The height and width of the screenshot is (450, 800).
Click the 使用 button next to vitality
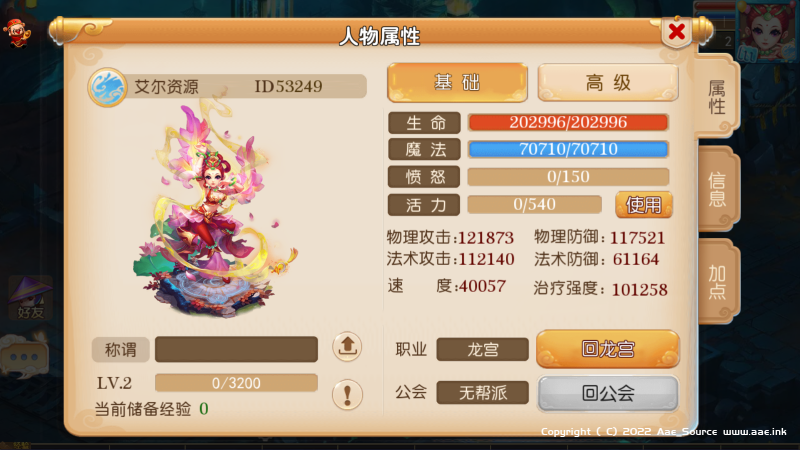[x=643, y=205]
